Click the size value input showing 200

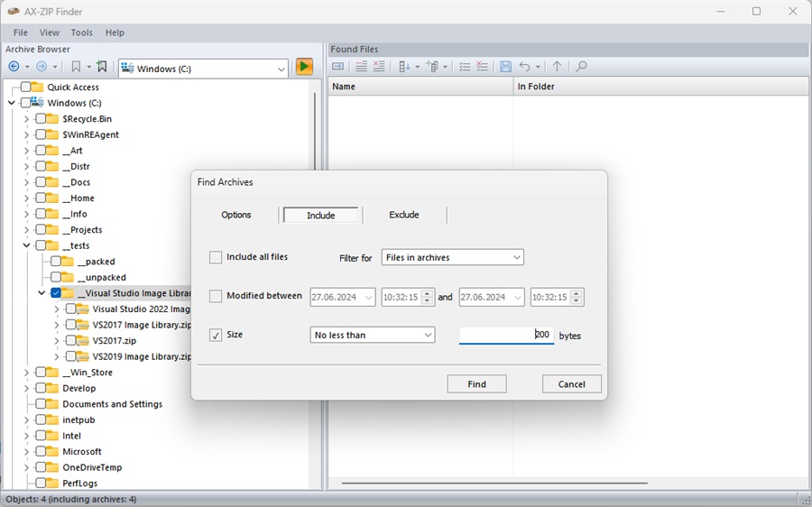[506, 335]
